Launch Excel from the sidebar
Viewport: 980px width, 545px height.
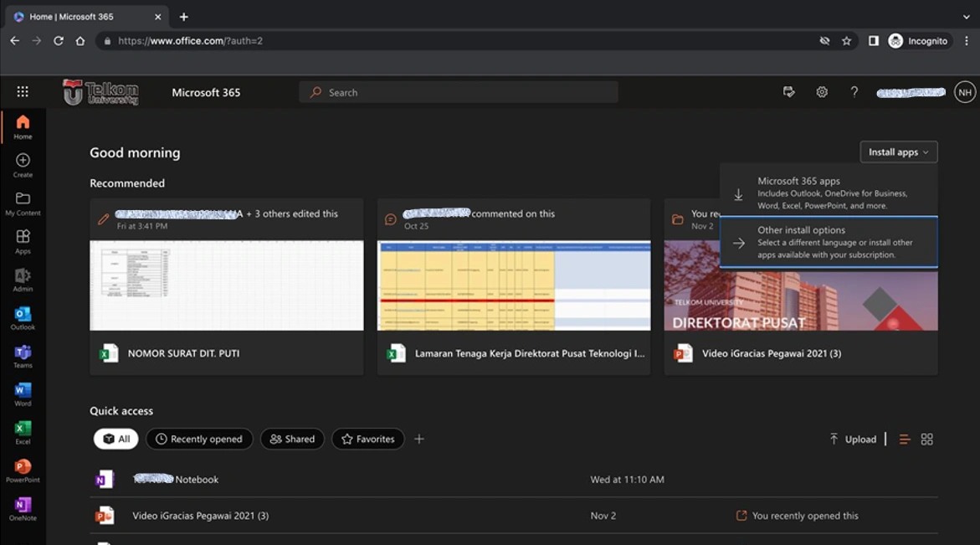pos(23,433)
